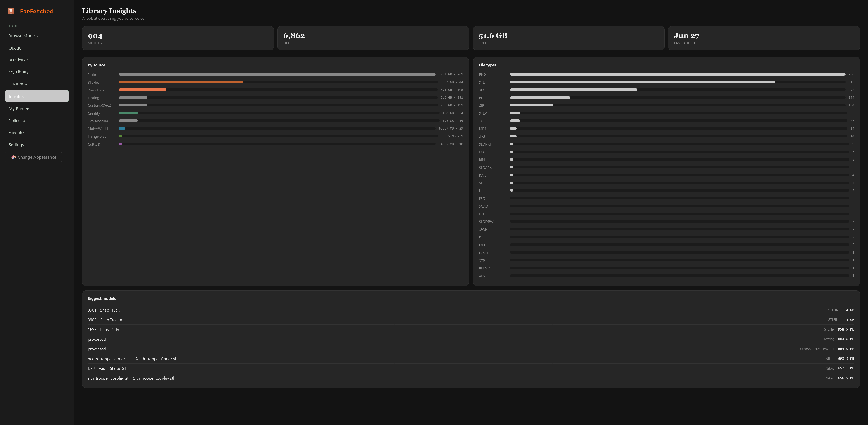The height and width of the screenshot is (425, 868).
Task: Click the 10.7 GB · 44 value
Action: [x=452, y=82]
